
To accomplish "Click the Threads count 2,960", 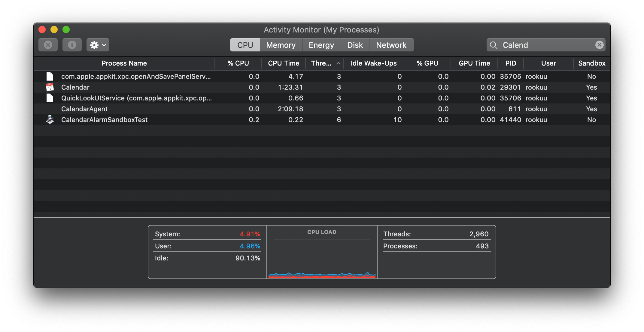I will pyautogui.click(x=479, y=234).
